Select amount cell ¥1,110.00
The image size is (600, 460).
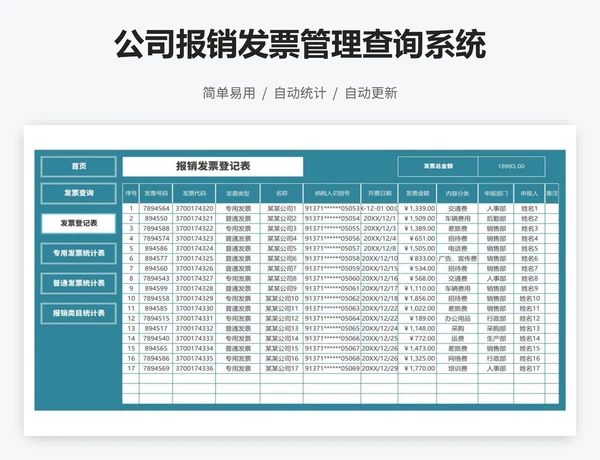417,289
